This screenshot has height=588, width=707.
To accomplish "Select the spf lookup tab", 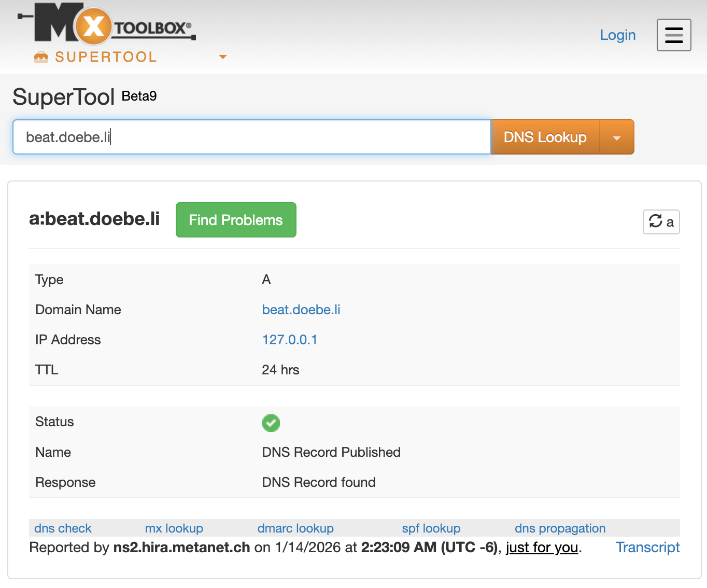I will click(x=431, y=528).
